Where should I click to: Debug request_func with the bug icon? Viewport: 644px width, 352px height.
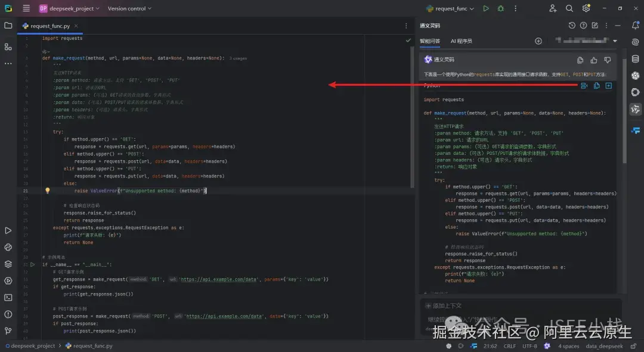501,8
